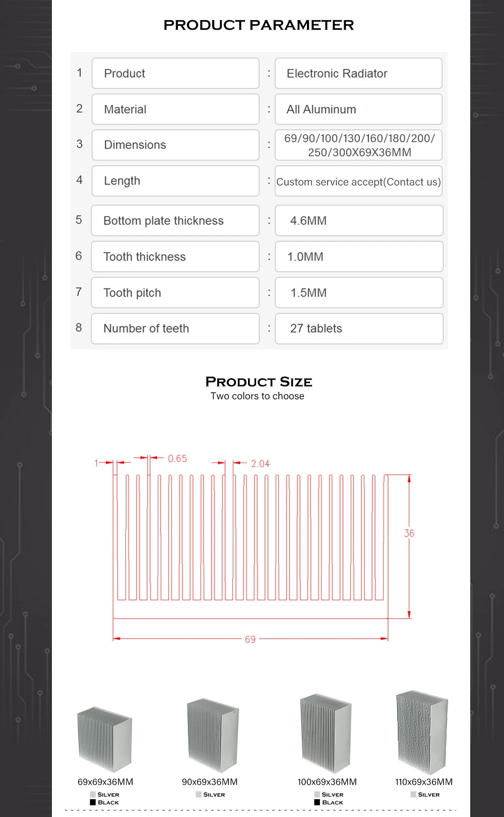Click the 27 tablets value field
This screenshot has width=504, height=817.
click(x=359, y=328)
